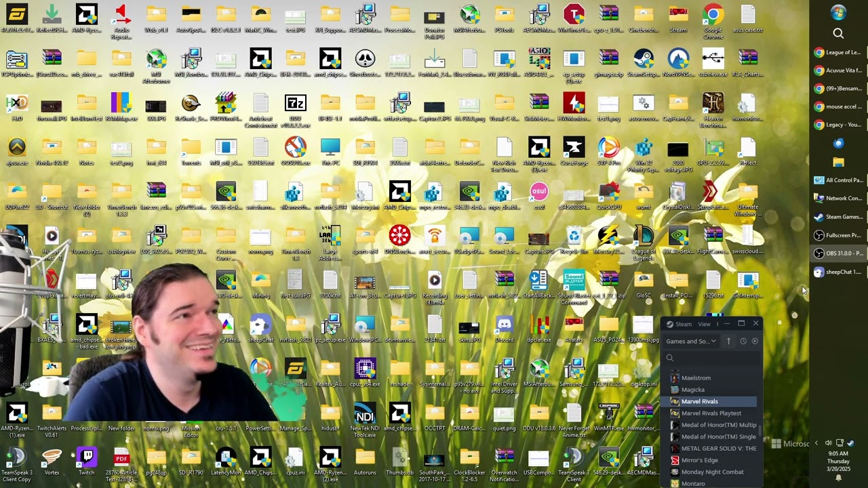Screen dimensions: 868x488
Task: Open the This PC desktop icon
Action: tap(330, 152)
